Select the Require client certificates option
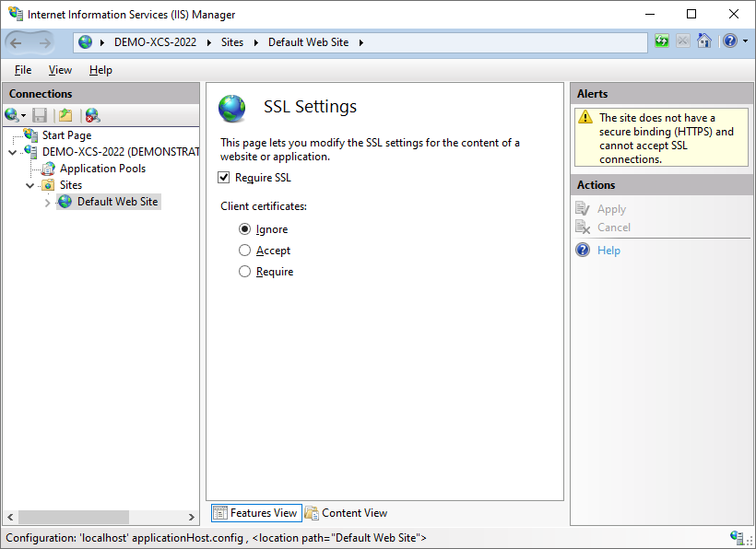 [245, 272]
